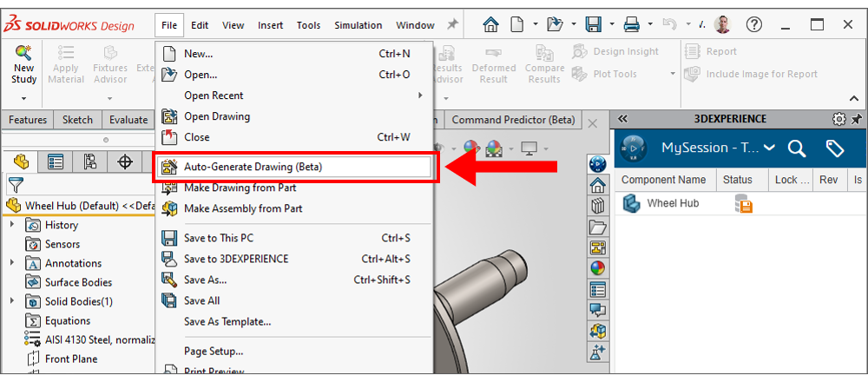The height and width of the screenshot is (382, 868).
Task: Open the MySession dropdown chevron
Action: pyautogui.click(x=769, y=148)
